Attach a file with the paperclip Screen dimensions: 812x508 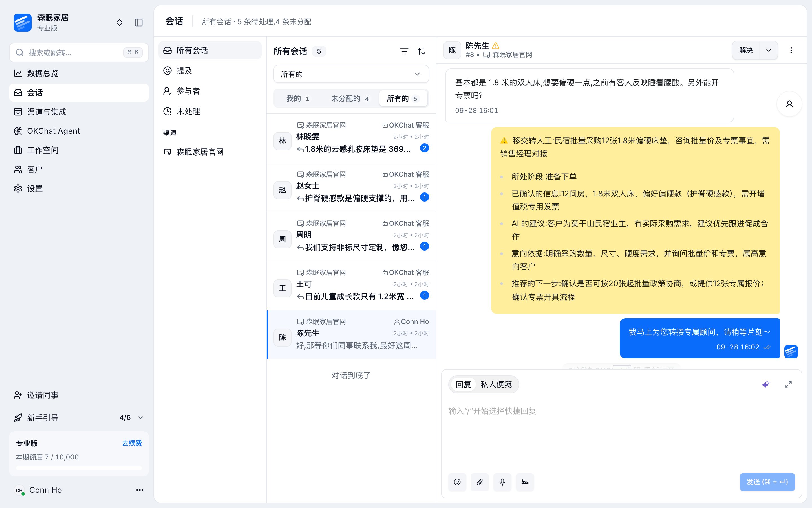[x=480, y=482]
